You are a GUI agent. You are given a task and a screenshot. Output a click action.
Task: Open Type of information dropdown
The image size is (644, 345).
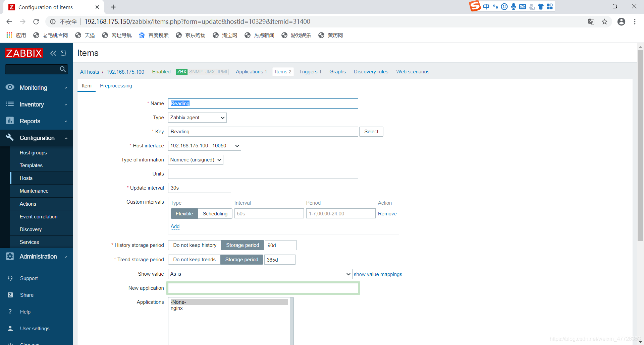pyautogui.click(x=196, y=160)
